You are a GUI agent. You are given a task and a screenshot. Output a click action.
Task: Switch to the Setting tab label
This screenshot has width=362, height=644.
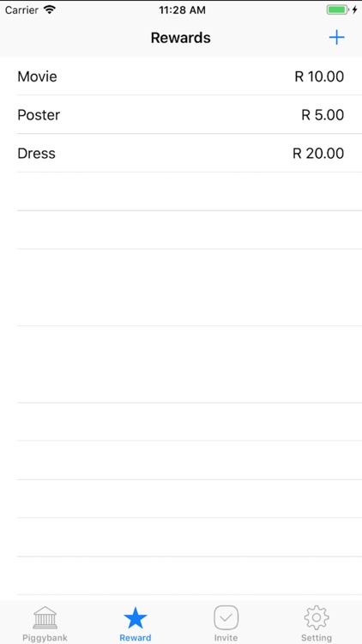[x=317, y=638]
